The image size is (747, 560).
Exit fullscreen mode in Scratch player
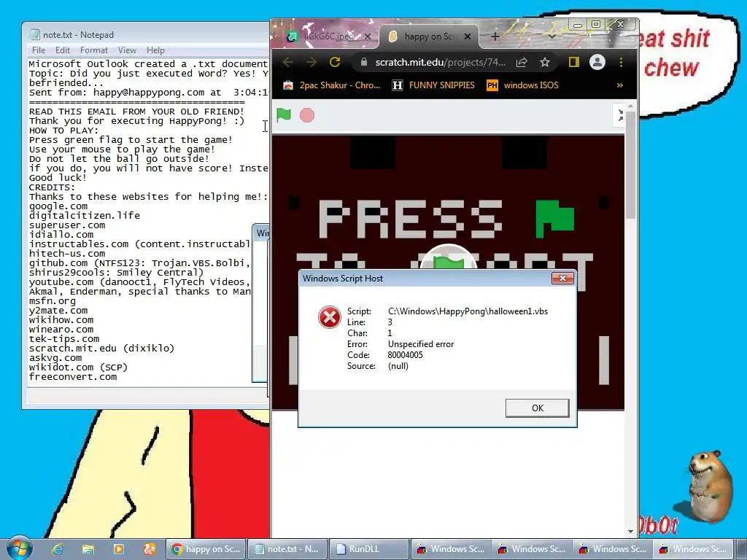[x=620, y=115]
